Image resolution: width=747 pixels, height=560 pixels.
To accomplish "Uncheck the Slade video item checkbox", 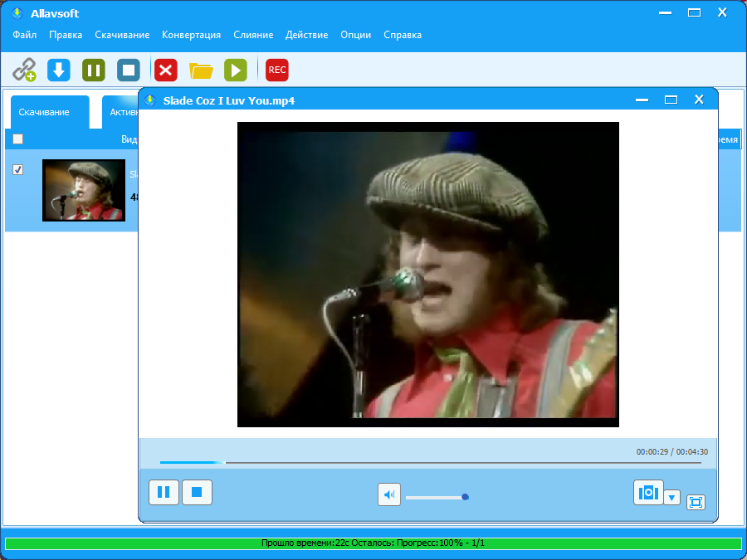I will [17, 169].
